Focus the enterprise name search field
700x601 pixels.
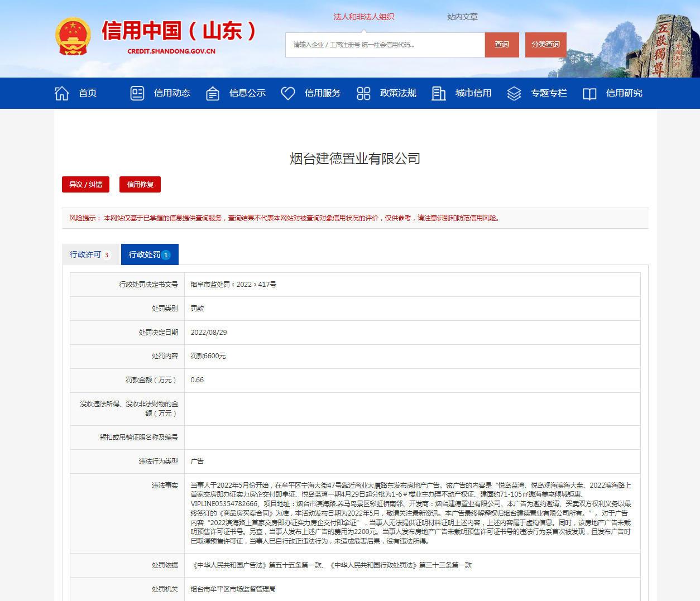pos(385,45)
